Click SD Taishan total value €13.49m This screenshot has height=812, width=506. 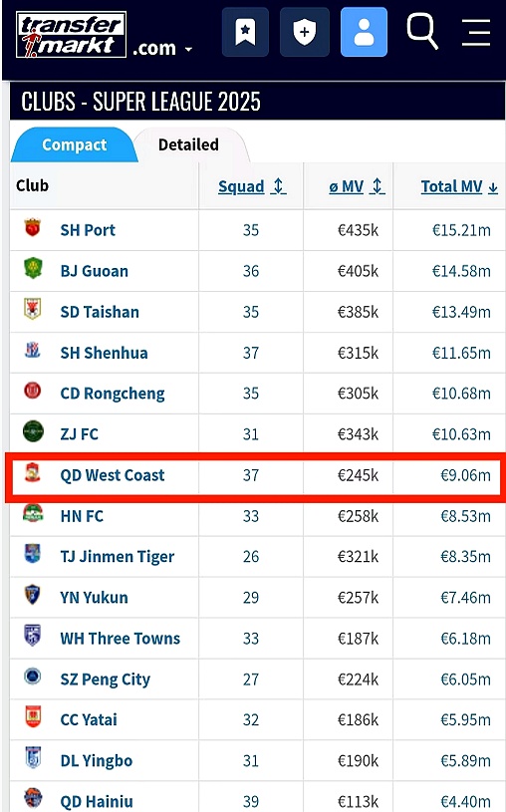pyautogui.click(x=461, y=312)
